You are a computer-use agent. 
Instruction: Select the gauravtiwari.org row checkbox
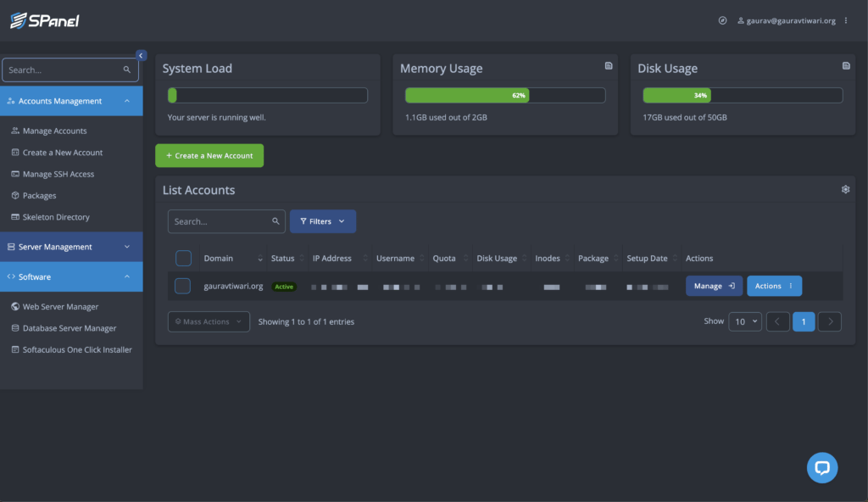(x=182, y=287)
